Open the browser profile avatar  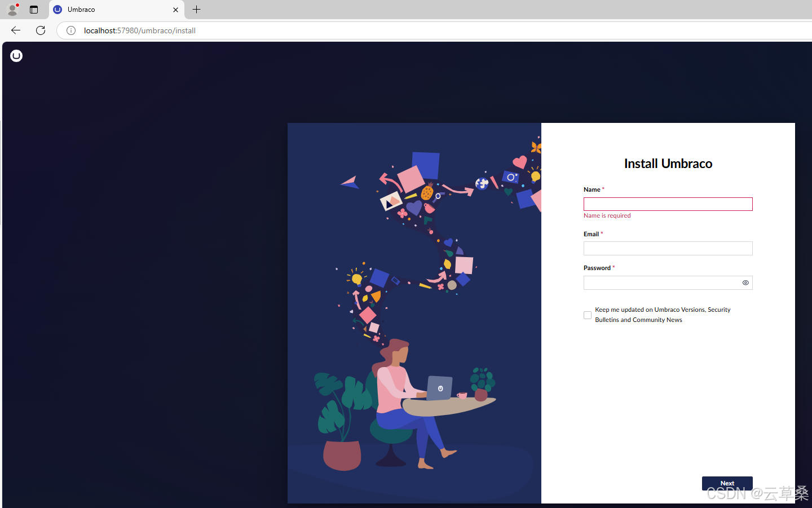pyautogui.click(x=12, y=10)
